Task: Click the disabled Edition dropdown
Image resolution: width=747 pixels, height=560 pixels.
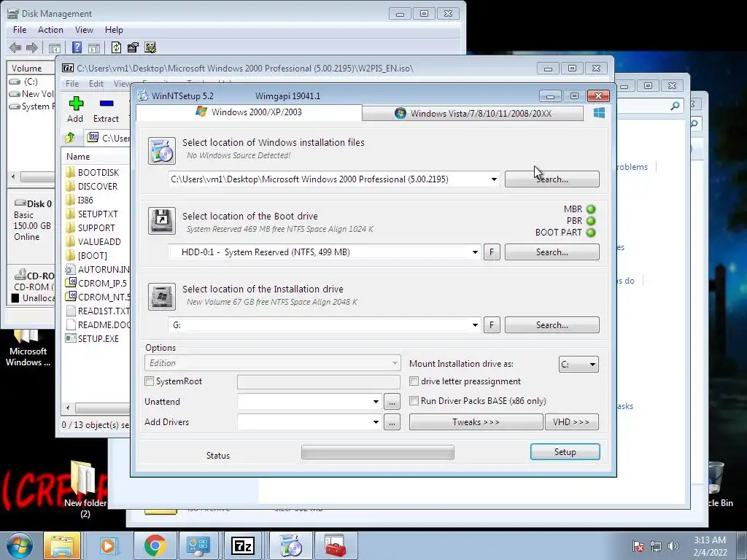Action: [x=273, y=363]
